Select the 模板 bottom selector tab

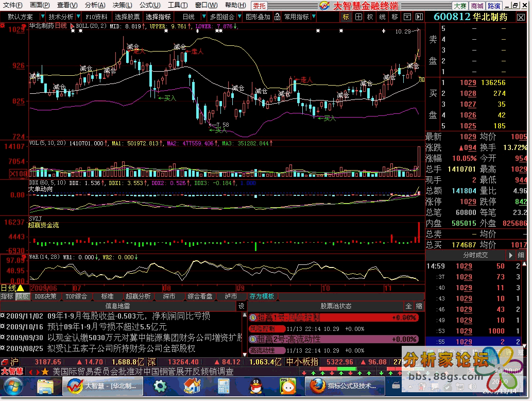pos(22,296)
